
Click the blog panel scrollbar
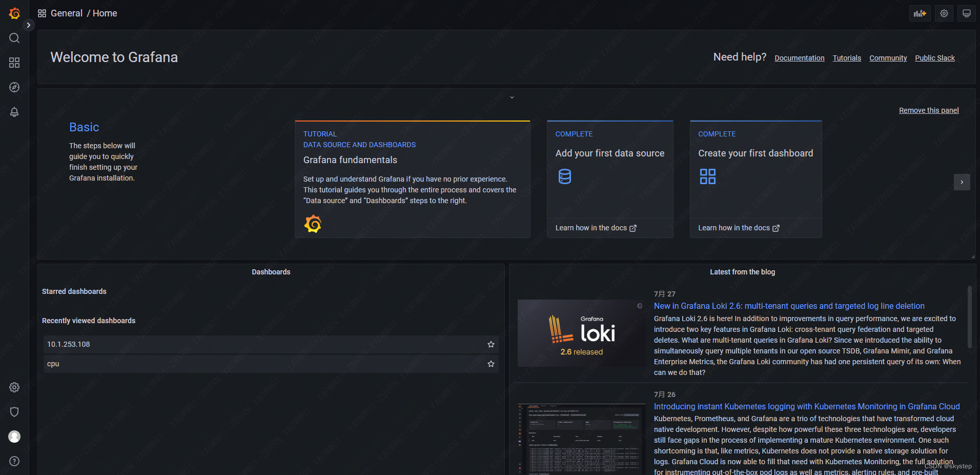(x=970, y=317)
